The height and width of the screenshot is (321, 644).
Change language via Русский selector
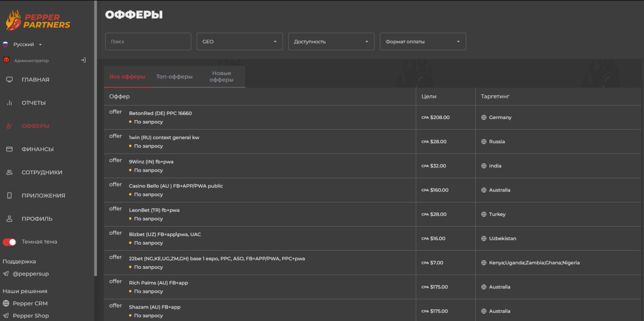(x=24, y=44)
